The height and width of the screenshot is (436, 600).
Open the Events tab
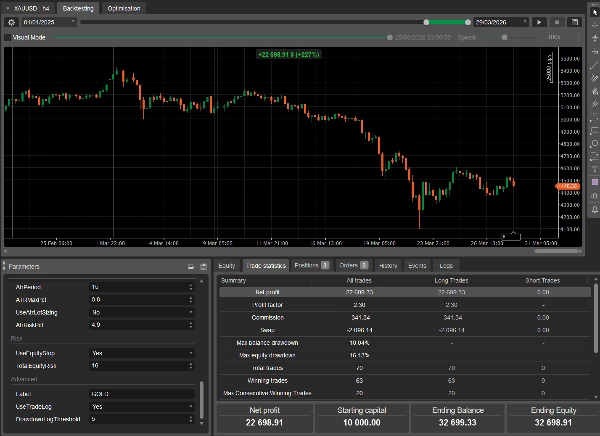[417, 265]
